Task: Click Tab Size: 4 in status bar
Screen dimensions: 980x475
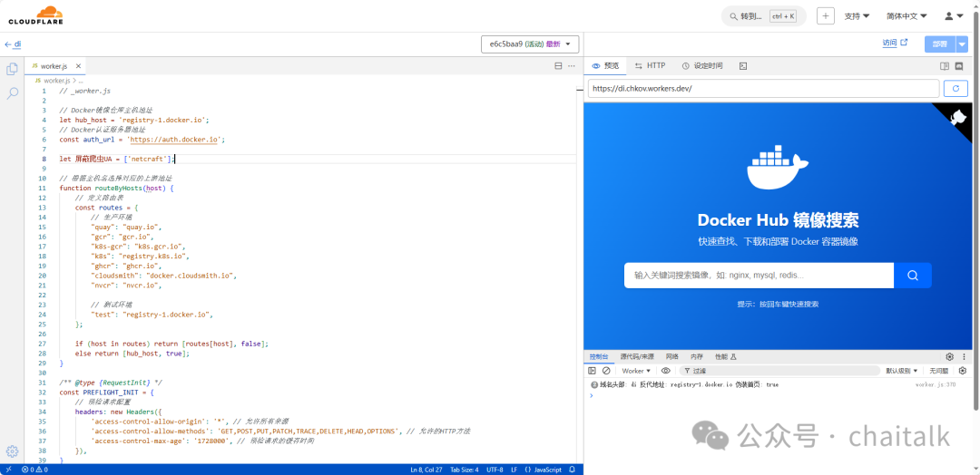Action: 465,470
